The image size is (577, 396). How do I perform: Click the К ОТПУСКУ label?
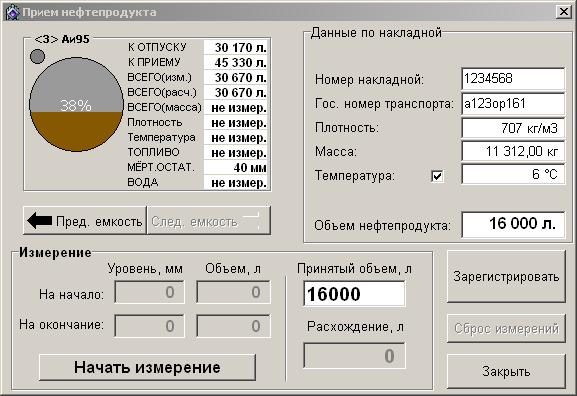coord(157,47)
